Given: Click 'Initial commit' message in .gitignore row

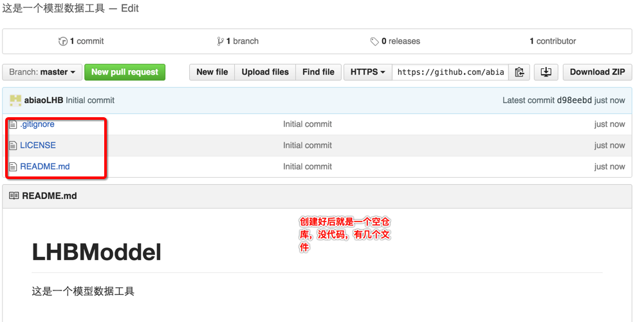Looking at the screenshot, I should tap(308, 124).
